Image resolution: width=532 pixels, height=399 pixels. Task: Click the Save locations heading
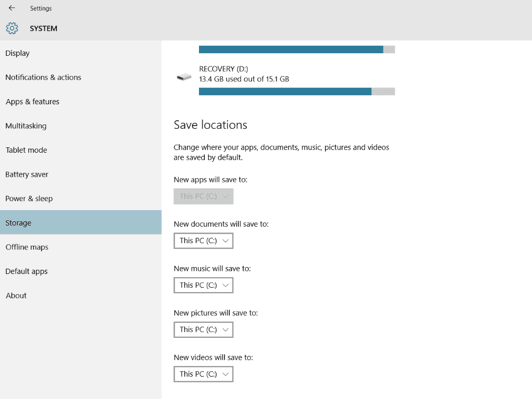pyautogui.click(x=210, y=125)
